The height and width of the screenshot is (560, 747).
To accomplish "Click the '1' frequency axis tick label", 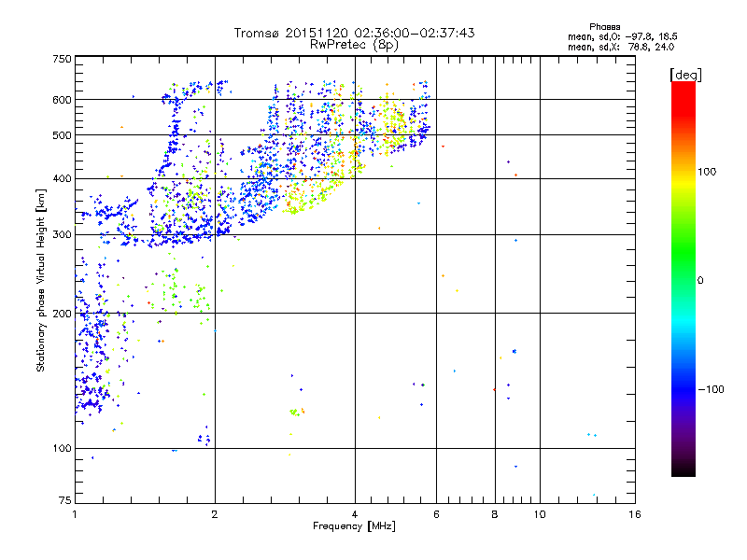I will (x=75, y=514).
